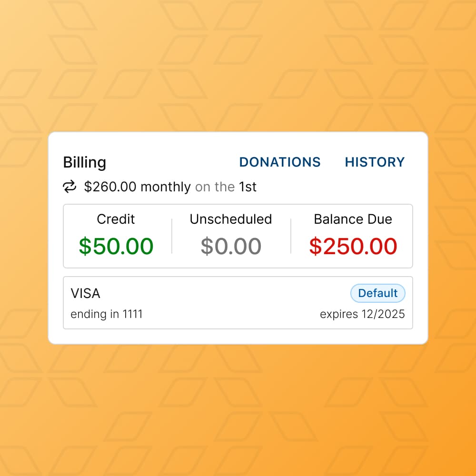The width and height of the screenshot is (476, 476).
Task: Click the repeat arrows next to $260.00
Action: tap(69, 187)
